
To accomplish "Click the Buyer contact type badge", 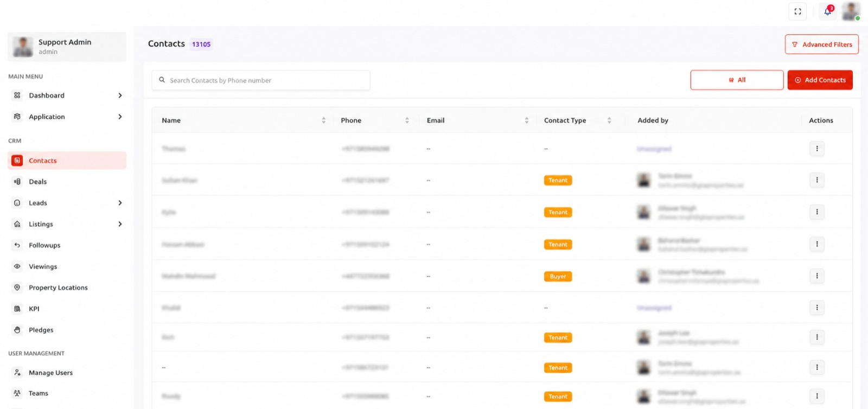I will [558, 276].
